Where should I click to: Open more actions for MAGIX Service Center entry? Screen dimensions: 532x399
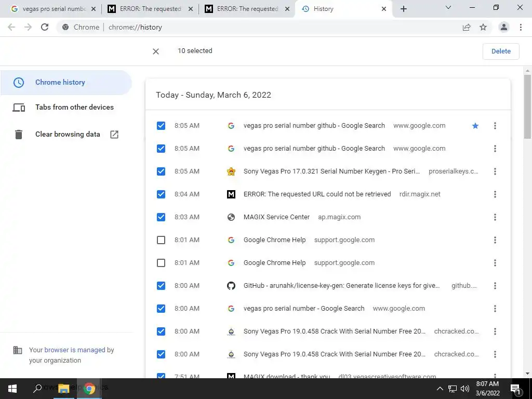click(495, 217)
